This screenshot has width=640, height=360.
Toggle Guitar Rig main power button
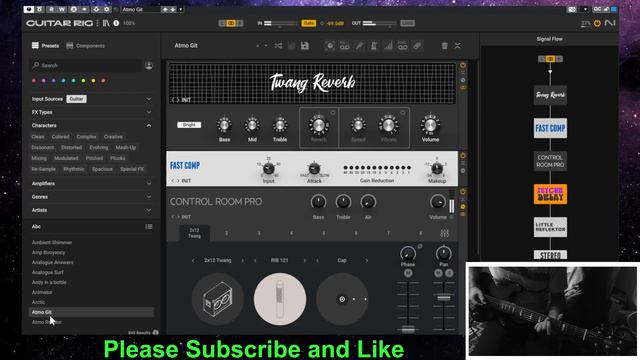click(597, 23)
